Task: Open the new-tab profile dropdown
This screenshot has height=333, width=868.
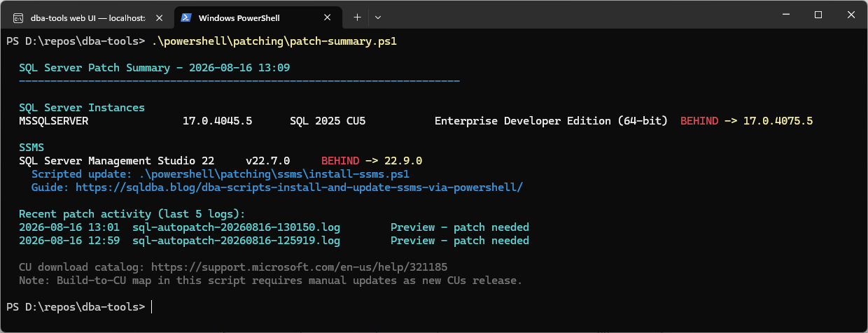Action: [x=378, y=17]
